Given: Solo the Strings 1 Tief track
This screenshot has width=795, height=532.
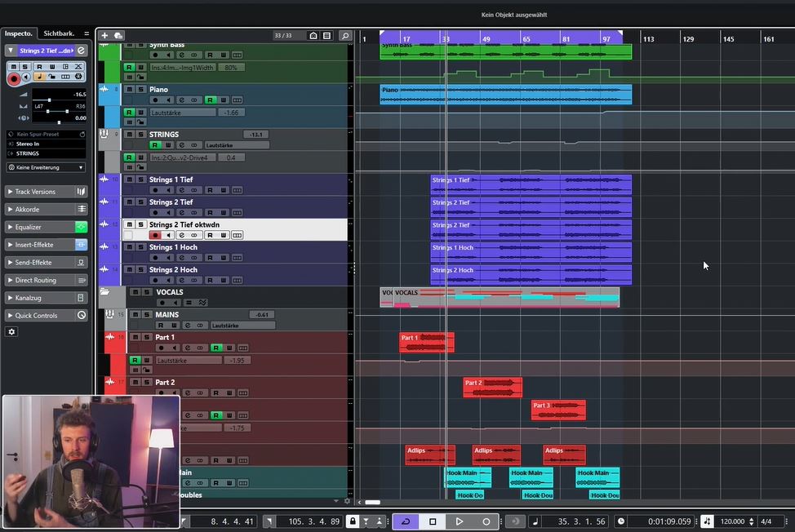Looking at the screenshot, I should coord(140,180).
